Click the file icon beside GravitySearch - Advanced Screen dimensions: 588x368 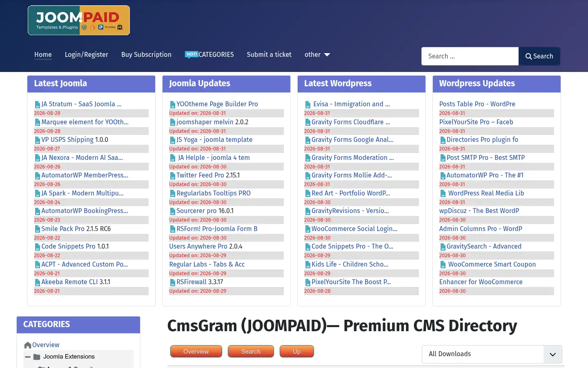pyautogui.click(x=443, y=247)
